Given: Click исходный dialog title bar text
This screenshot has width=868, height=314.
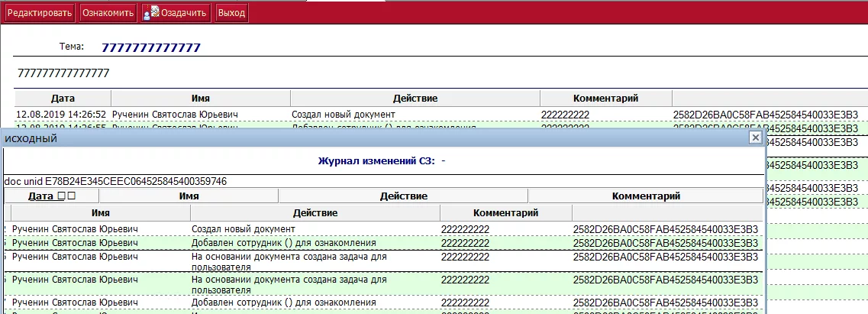Looking at the screenshot, I should click(x=31, y=138).
